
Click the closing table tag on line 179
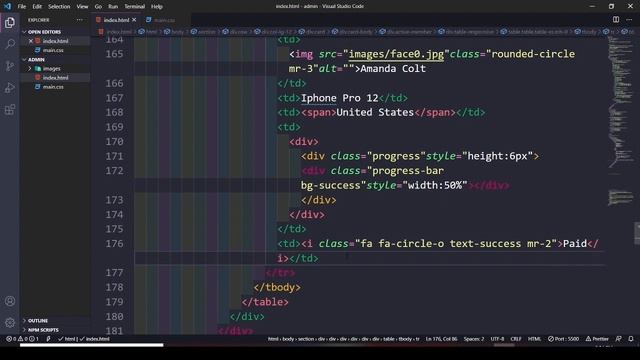265,302
